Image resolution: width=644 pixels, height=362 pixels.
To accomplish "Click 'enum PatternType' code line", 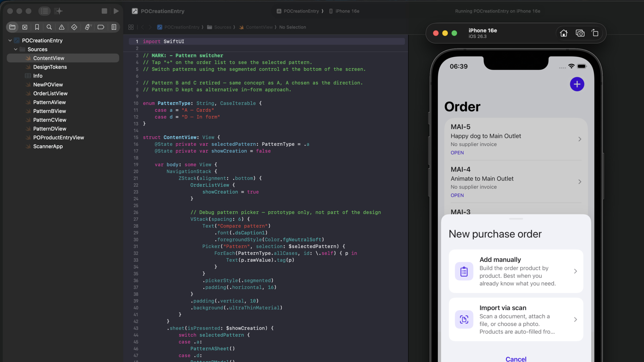I will click(x=202, y=103).
